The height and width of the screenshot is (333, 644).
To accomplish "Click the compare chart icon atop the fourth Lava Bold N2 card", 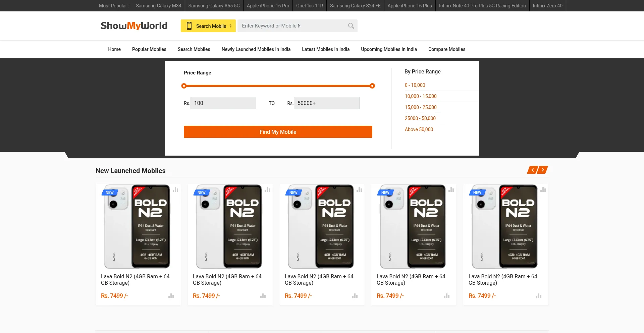I will click(451, 189).
